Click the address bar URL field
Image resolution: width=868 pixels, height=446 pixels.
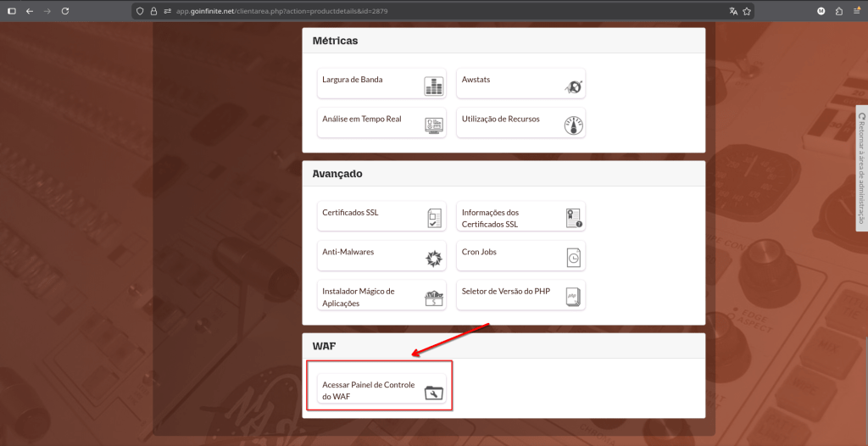(424, 11)
